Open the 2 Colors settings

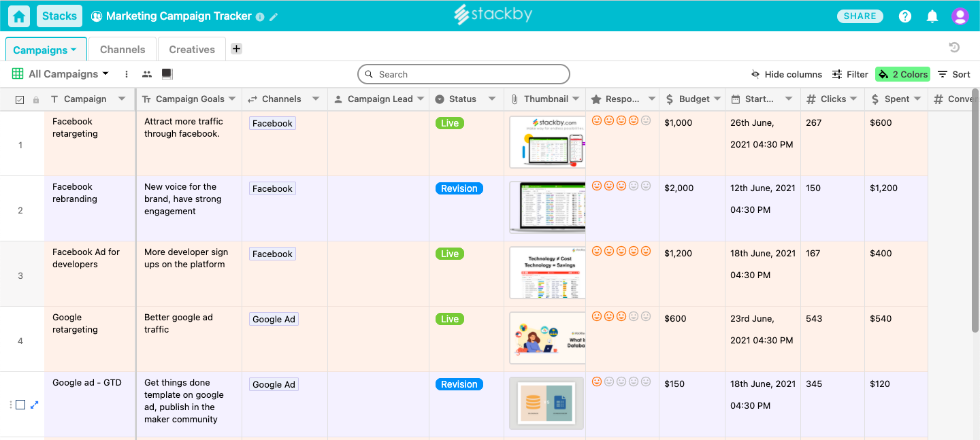point(902,74)
